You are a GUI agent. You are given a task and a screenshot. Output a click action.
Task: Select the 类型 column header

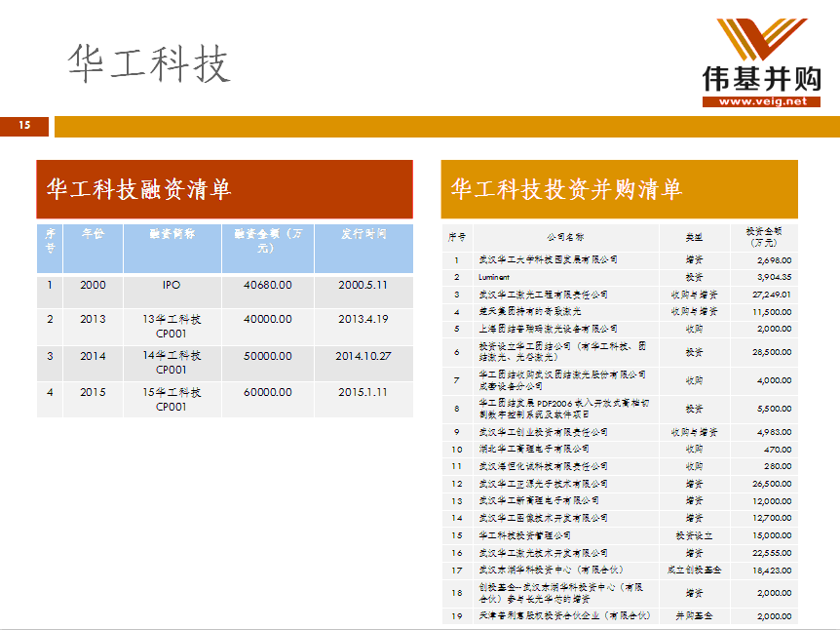click(694, 237)
